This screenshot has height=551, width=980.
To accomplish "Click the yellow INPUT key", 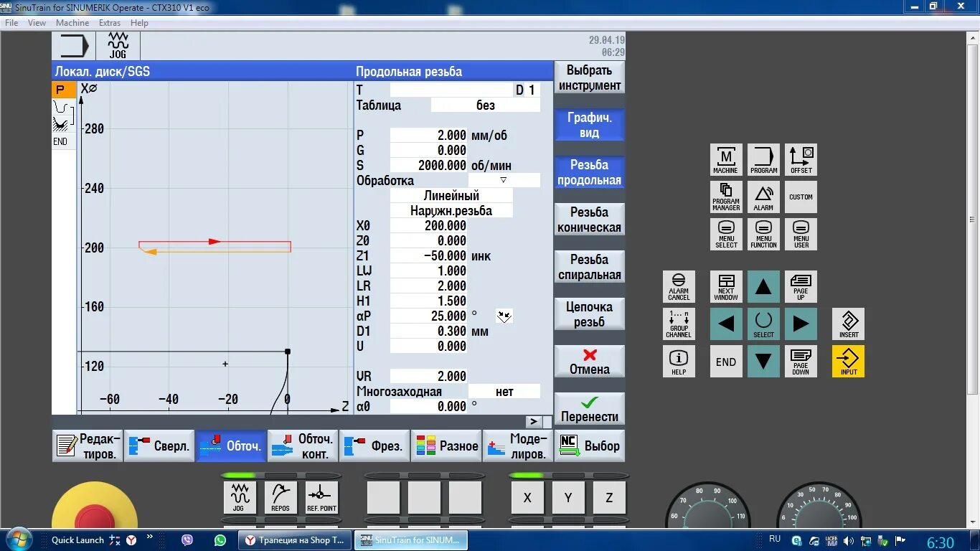I will [849, 362].
